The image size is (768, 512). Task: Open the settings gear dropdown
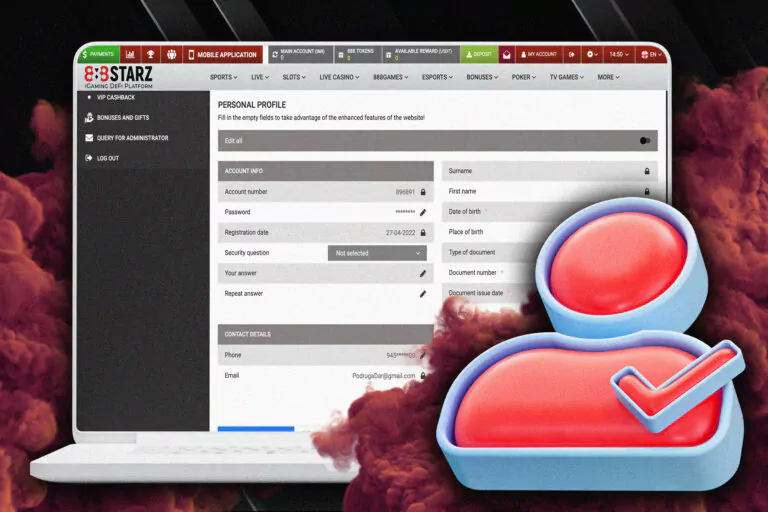592,54
